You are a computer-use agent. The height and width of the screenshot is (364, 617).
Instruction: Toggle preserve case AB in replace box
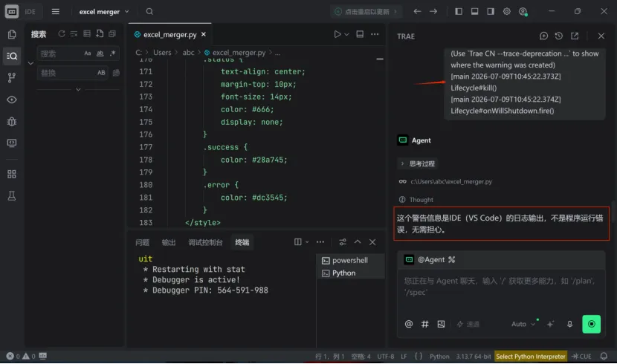coord(101,73)
